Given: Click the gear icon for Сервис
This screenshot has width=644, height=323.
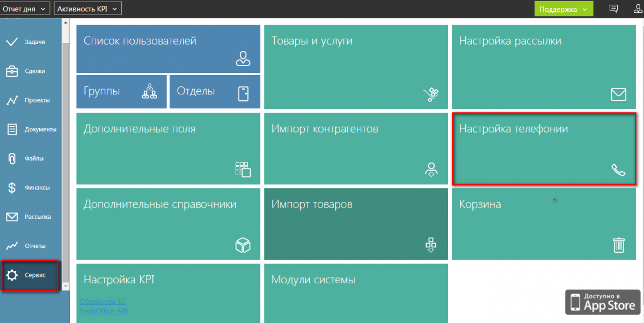Looking at the screenshot, I should tap(12, 275).
